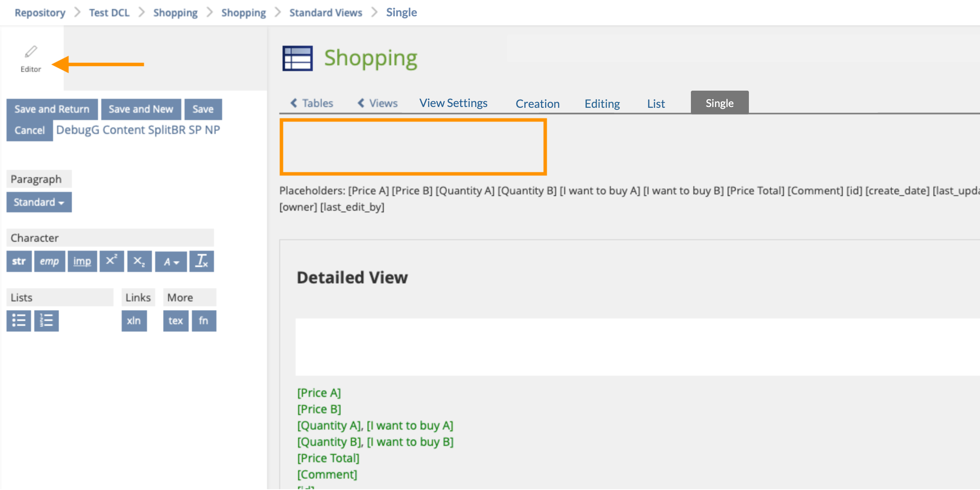Open the Editing tab

[602, 104]
